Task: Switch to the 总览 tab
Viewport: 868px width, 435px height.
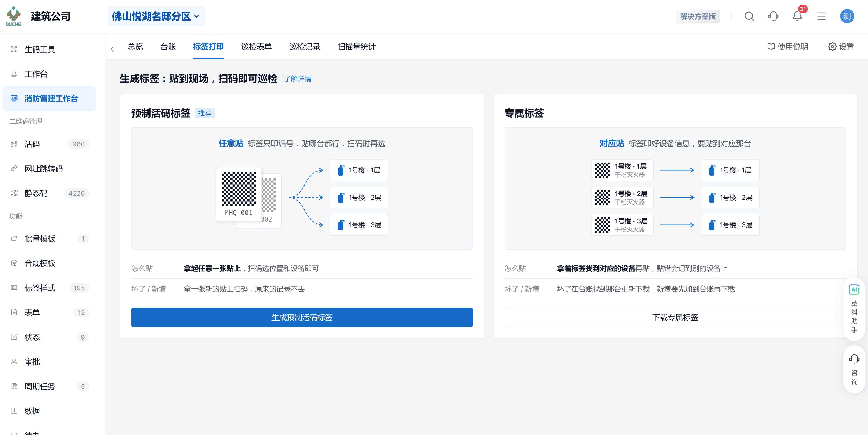Action: 135,47
